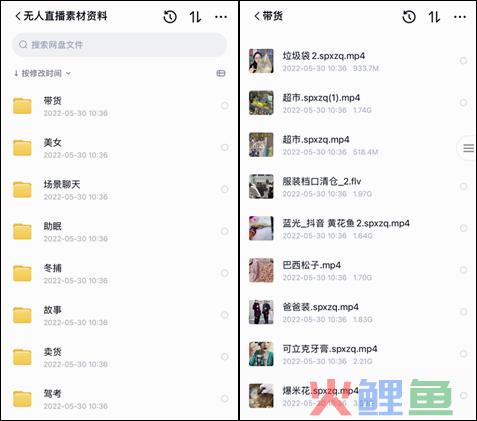Open more options in 带货 header
The width and height of the screenshot is (477, 421).
(x=460, y=17)
